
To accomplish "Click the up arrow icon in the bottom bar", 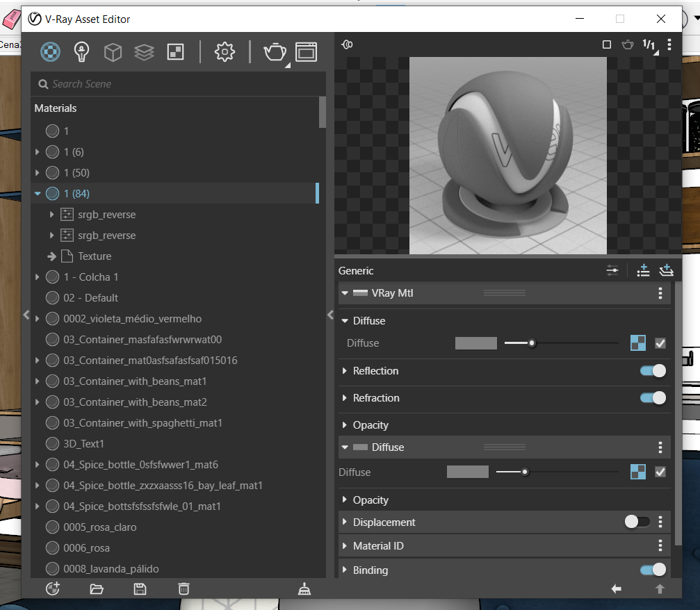I will [660, 589].
